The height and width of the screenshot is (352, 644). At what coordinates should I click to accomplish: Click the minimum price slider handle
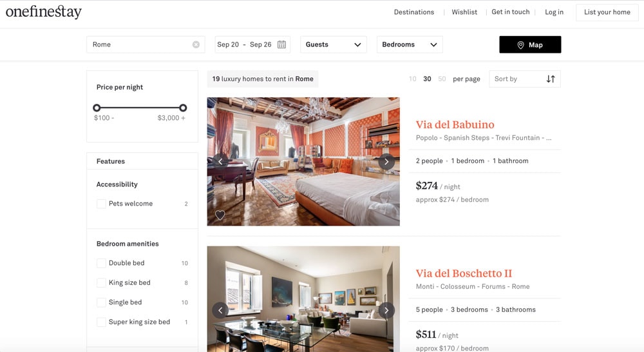97,108
